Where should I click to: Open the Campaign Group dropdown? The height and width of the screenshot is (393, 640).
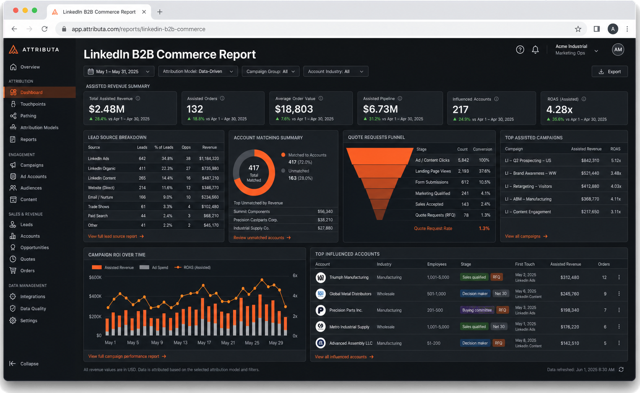(x=271, y=71)
